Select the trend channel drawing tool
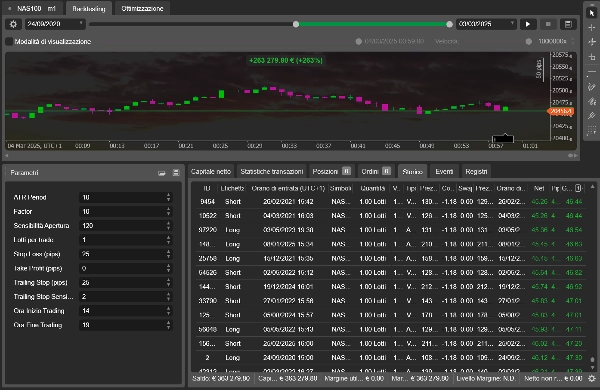Screen dimensions: 600x390 click(592, 87)
